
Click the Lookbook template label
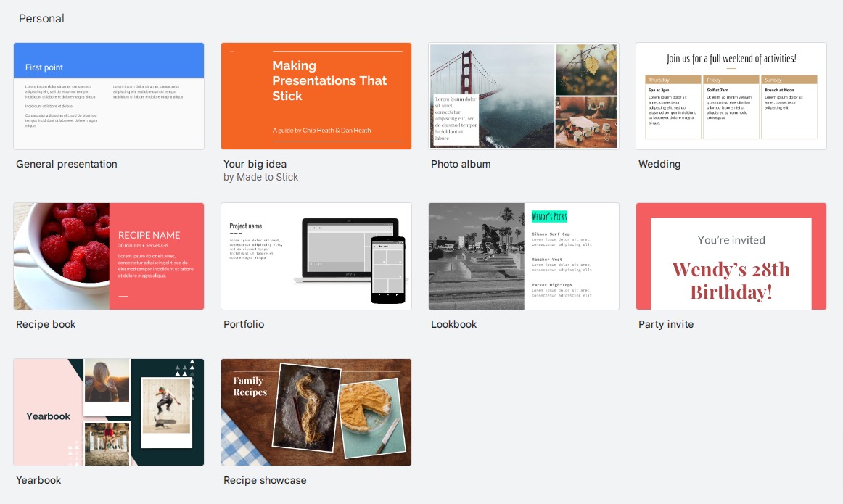(x=453, y=324)
